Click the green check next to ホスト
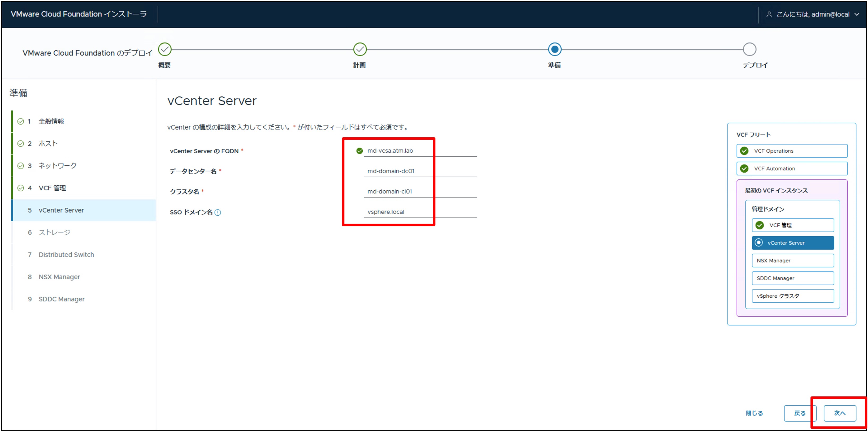The height and width of the screenshot is (432, 868). 20,144
